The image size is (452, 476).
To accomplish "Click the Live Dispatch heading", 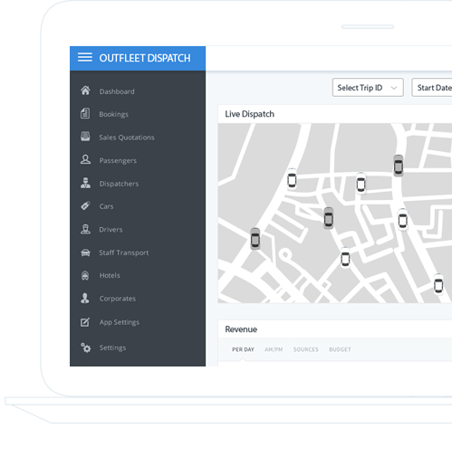I will pyautogui.click(x=249, y=114).
